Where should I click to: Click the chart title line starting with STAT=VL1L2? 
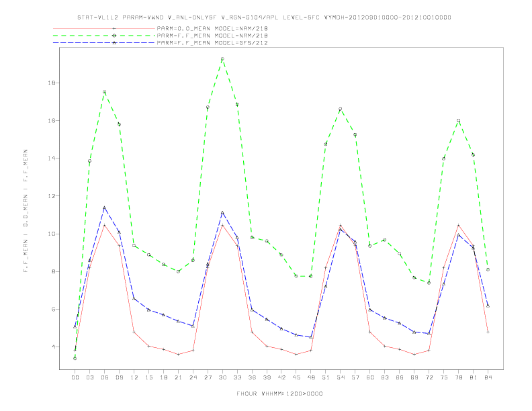point(264,17)
